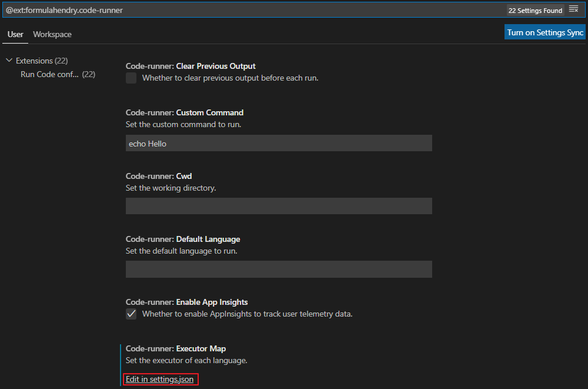Select the Code-runner: Cwd setting title
Image resolution: width=588 pixels, height=389 pixels.
click(159, 176)
